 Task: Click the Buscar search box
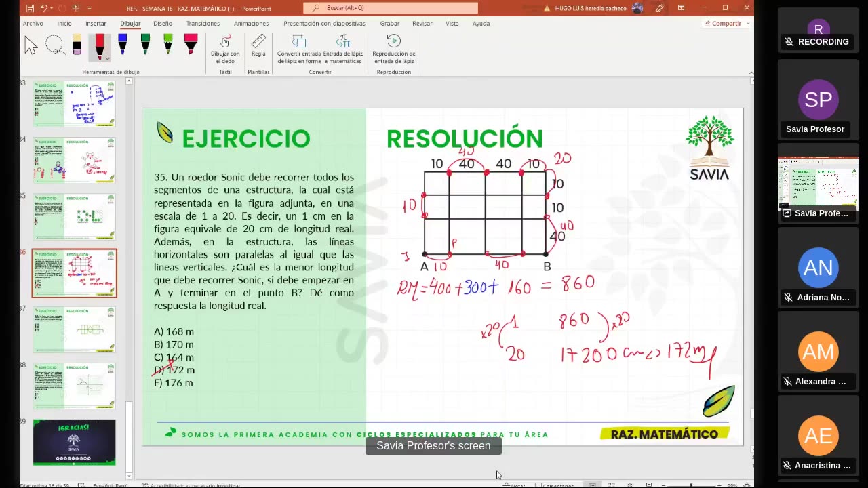click(x=391, y=8)
